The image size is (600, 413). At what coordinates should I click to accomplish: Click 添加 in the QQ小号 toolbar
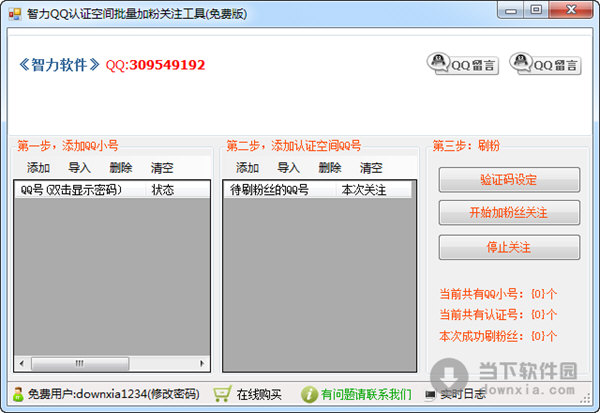click(x=38, y=168)
